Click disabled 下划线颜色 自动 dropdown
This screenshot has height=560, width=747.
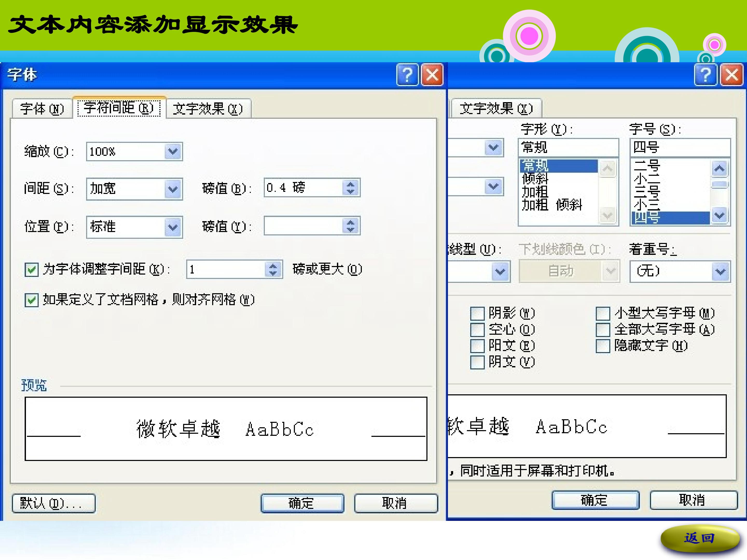[x=569, y=271]
